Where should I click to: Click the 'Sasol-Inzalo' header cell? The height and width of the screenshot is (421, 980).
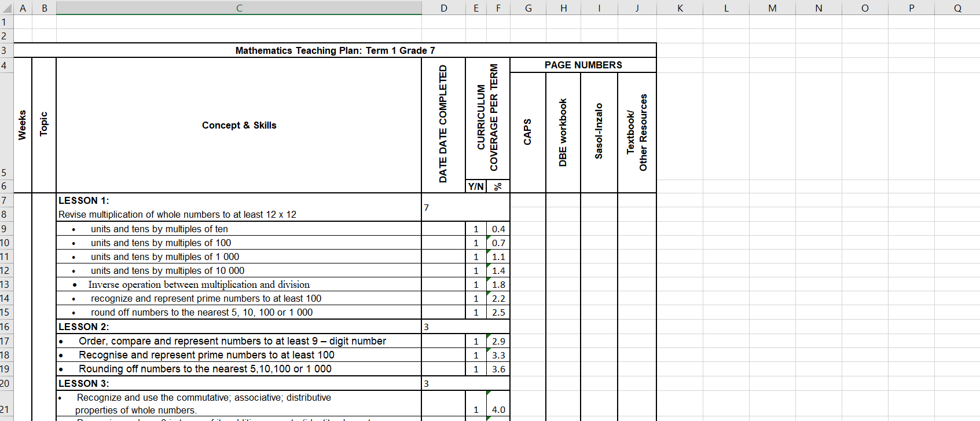point(599,133)
